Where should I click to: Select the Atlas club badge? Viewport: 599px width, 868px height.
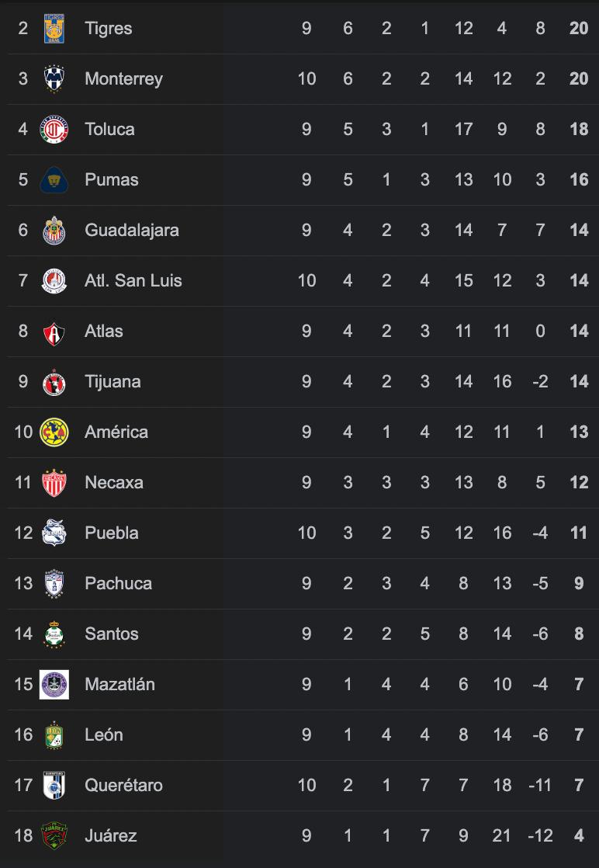(54, 332)
